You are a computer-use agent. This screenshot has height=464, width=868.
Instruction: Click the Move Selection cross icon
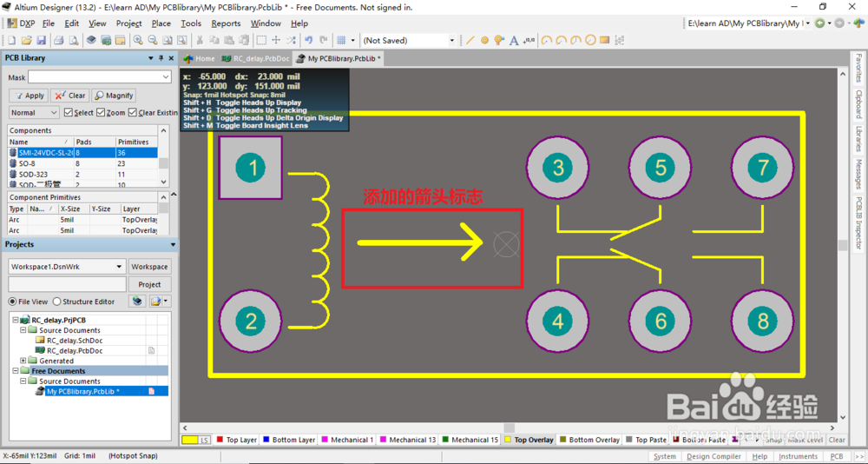pos(276,41)
